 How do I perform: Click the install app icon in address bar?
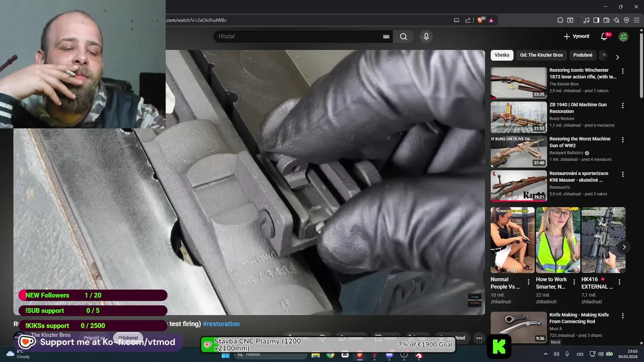point(457,20)
